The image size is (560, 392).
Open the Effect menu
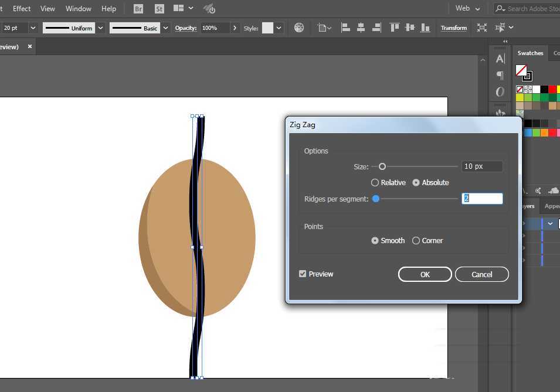click(22, 9)
